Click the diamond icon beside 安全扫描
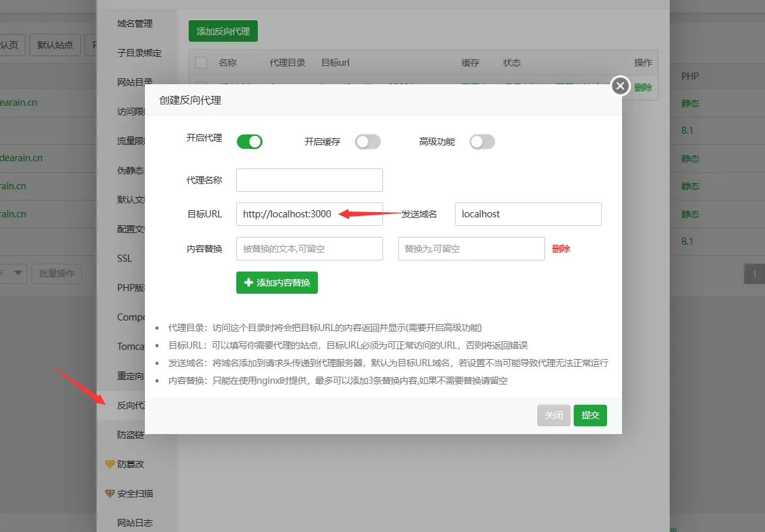 click(110, 493)
